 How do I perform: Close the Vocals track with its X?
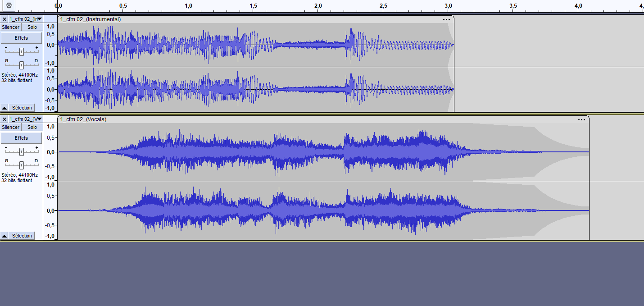tap(5, 119)
